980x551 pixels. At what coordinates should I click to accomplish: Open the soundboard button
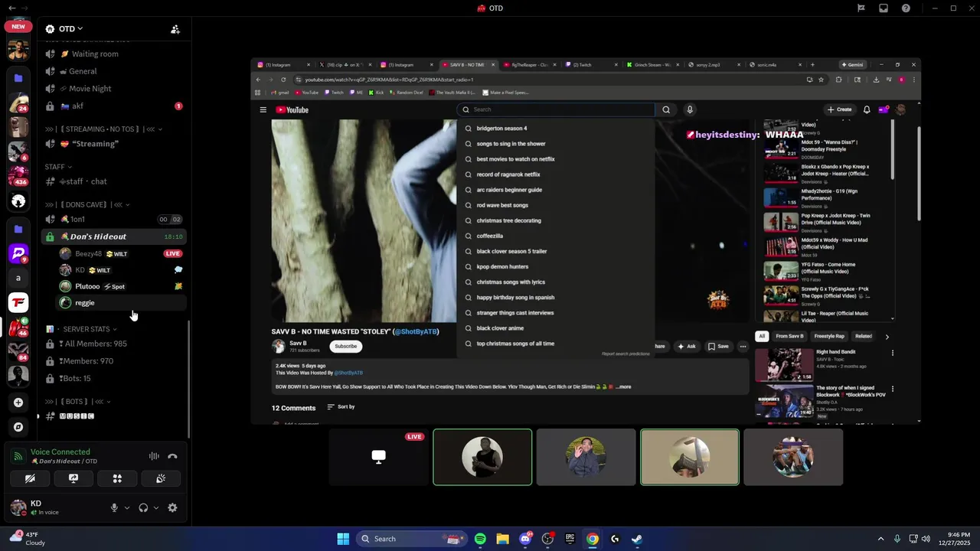click(161, 478)
